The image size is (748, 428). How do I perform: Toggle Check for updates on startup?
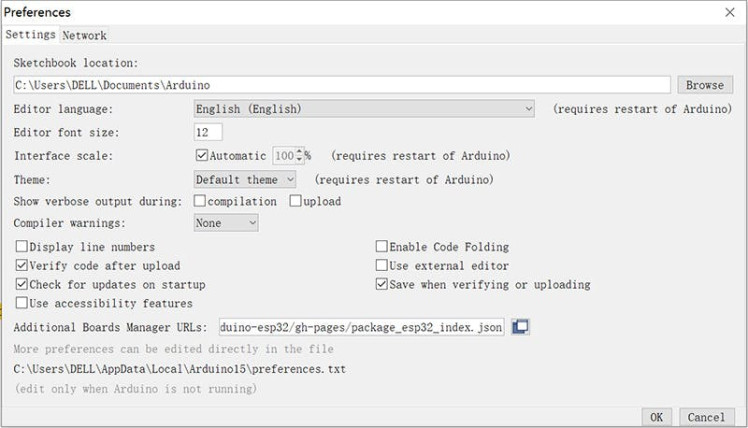(22, 285)
